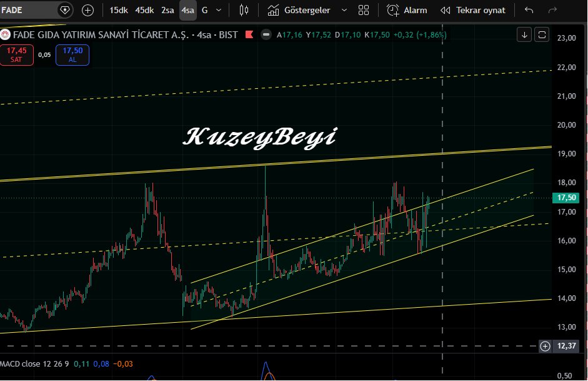Collapse the legend with the minus circle
The image size is (588, 381).
(x=266, y=35)
